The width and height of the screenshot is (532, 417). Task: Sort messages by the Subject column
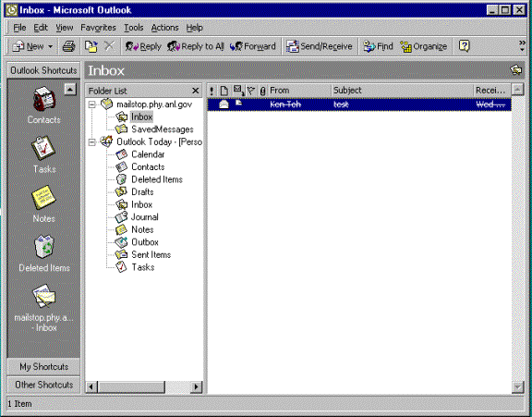click(402, 91)
